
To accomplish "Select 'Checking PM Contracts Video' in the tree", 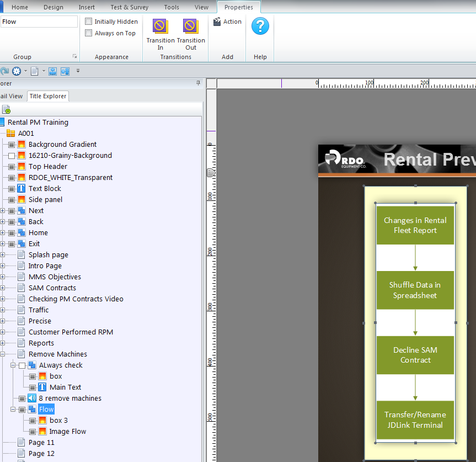I will [x=76, y=299].
